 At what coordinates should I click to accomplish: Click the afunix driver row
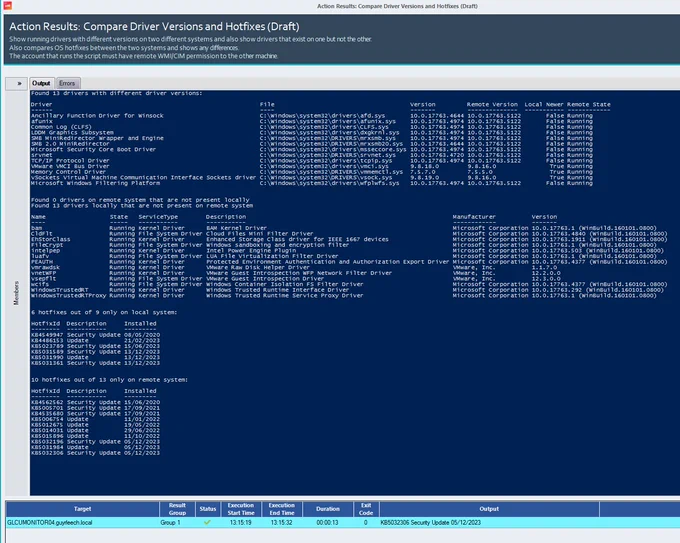click(x=42, y=121)
